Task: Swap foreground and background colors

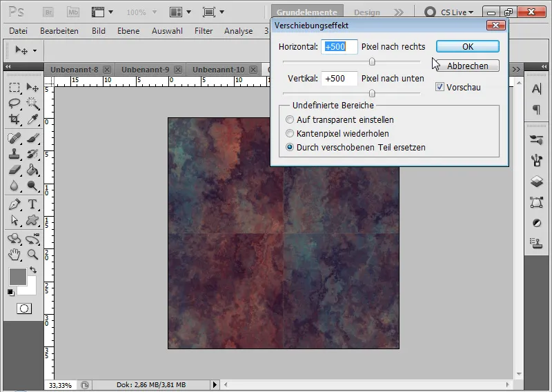Action: pyautogui.click(x=33, y=270)
